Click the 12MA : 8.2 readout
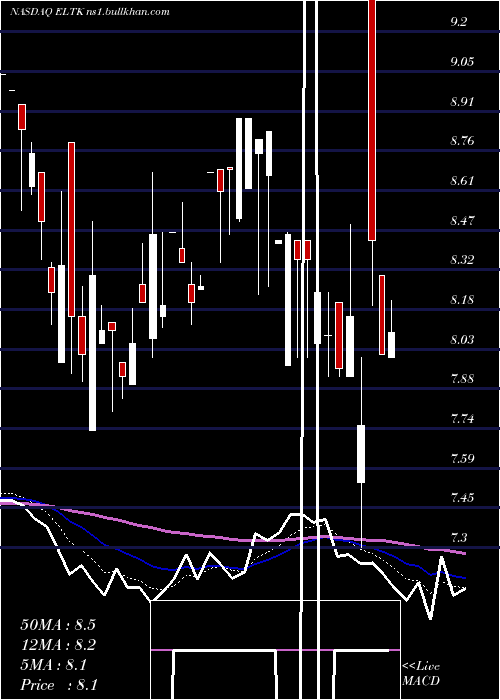500x700 pixels. pos(58,645)
